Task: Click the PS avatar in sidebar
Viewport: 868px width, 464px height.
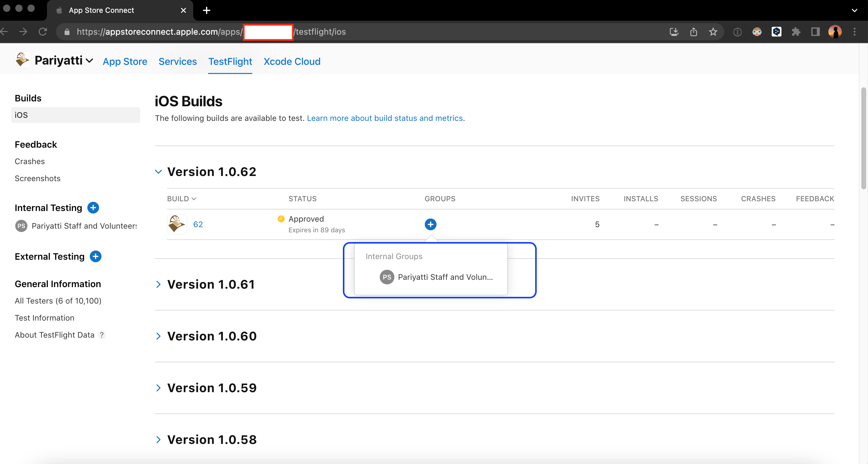Action: (21, 226)
